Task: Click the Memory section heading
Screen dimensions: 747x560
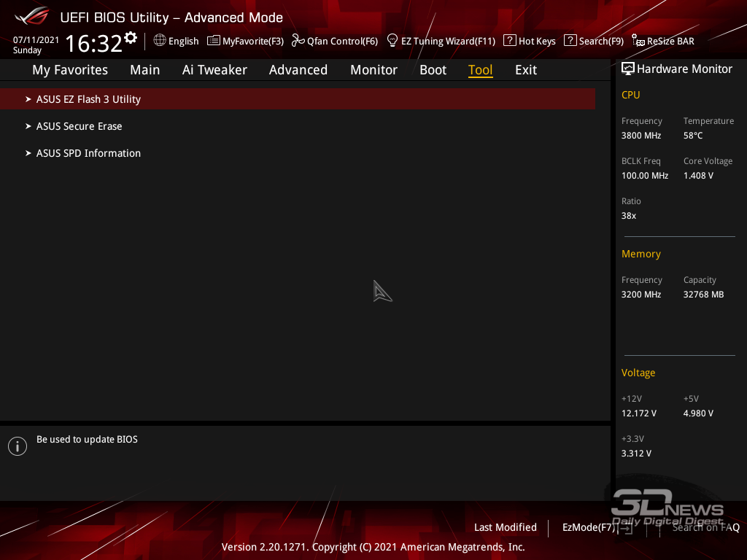Action: (x=641, y=254)
